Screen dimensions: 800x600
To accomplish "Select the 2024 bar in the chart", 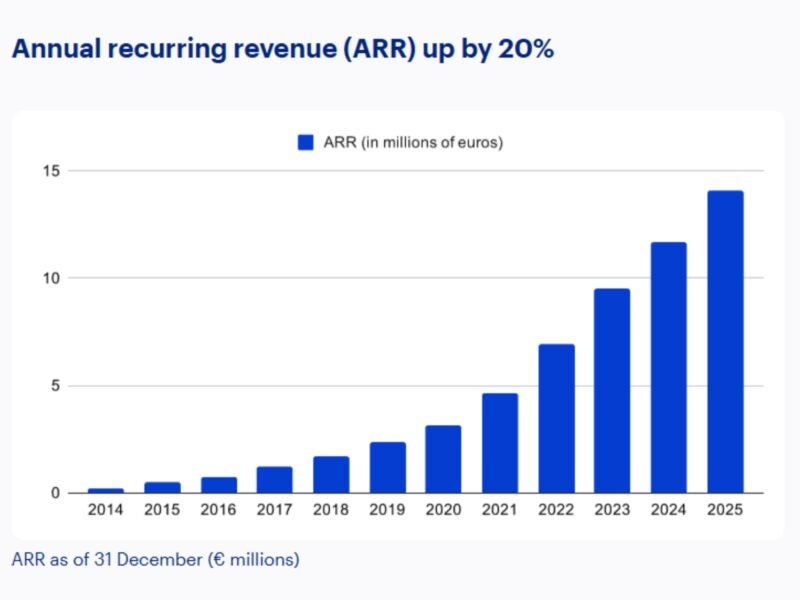I will (669, 368).
